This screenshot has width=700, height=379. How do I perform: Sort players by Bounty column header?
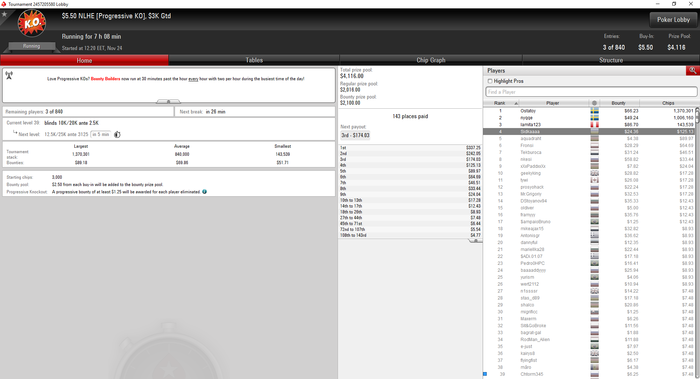(618, 103)
